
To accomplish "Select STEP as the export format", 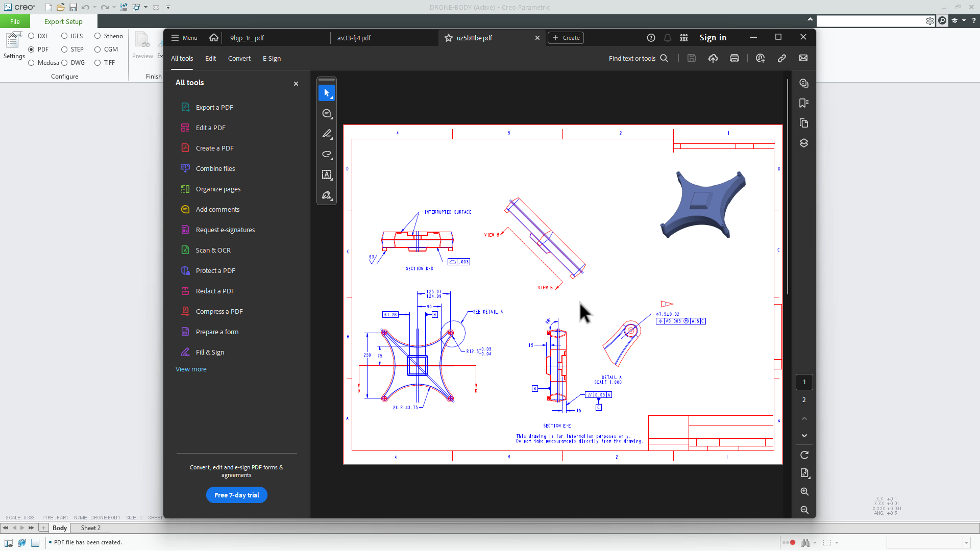I will click(65, 49).
